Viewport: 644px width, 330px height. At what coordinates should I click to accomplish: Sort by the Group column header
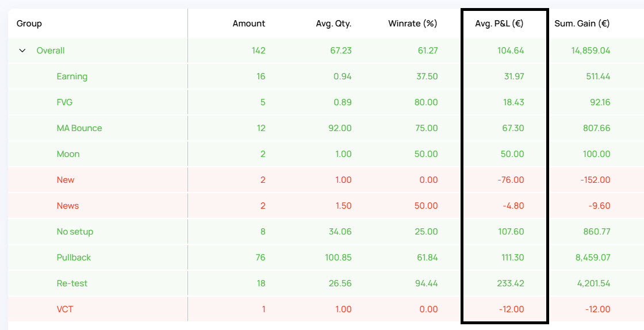(29, 24)
